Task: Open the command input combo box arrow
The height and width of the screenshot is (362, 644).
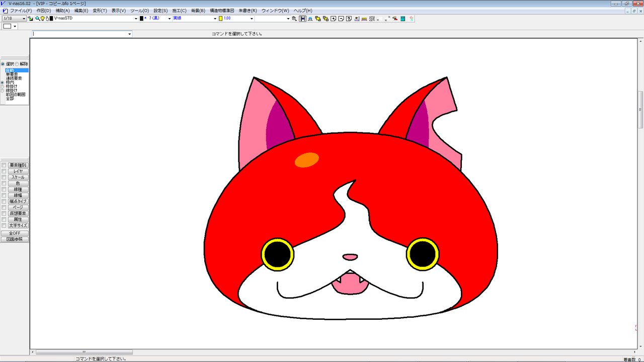Action: [x=130, y=34]
